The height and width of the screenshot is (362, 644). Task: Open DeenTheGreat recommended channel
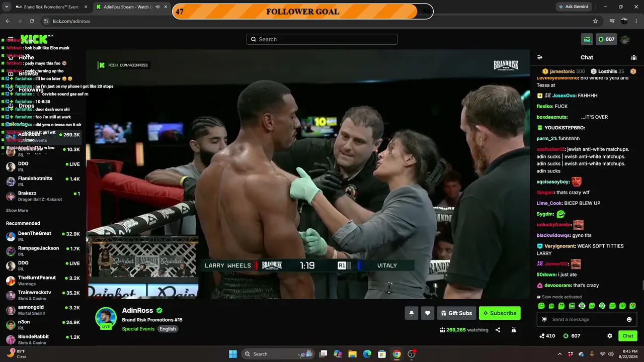[x=43, y=236]
